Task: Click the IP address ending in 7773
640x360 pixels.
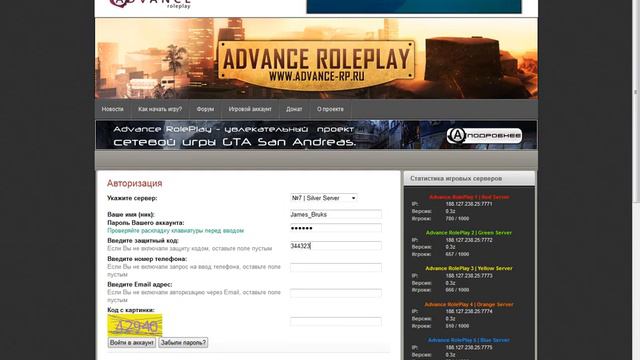Action: [x=469, y=276]
